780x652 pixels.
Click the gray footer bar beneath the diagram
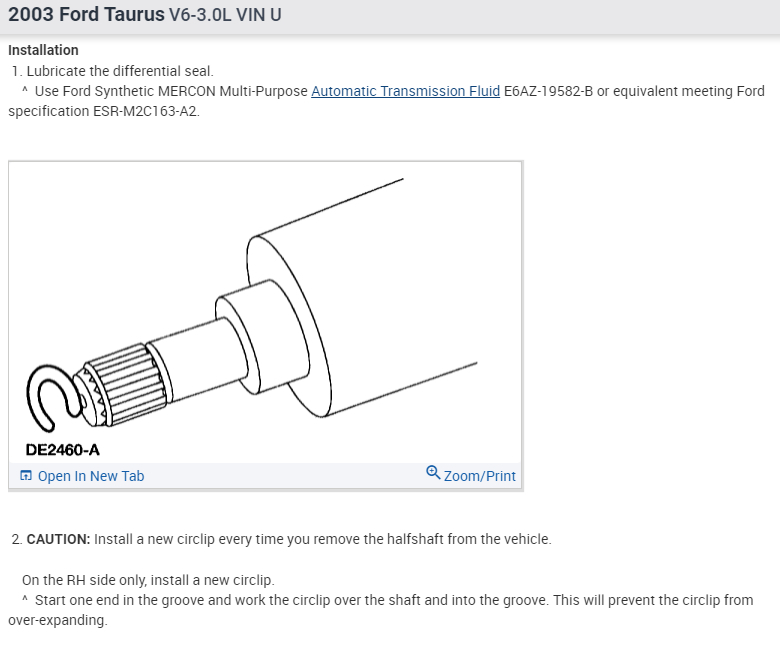click(x=266, y=475)
